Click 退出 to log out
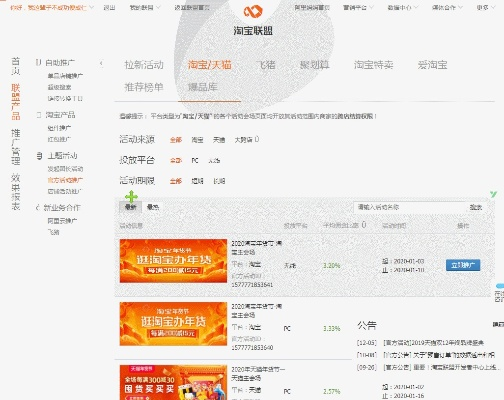The image size is (504, 400). point(109,7)
